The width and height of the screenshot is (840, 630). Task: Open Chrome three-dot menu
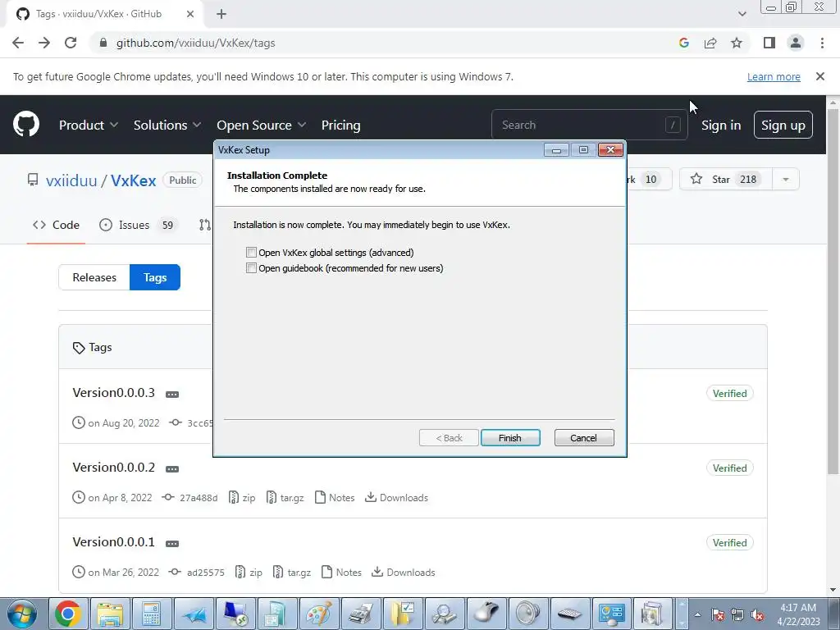[x=822, y=43]
